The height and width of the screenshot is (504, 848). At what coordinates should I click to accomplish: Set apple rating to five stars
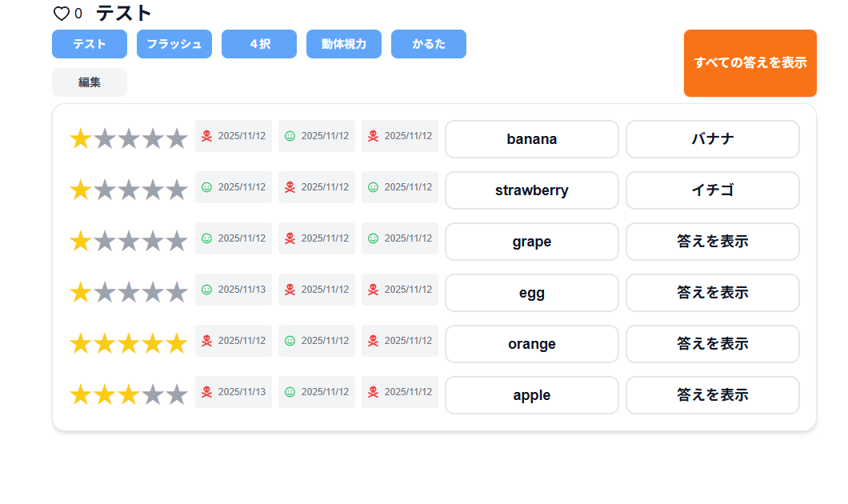[177, 394]
